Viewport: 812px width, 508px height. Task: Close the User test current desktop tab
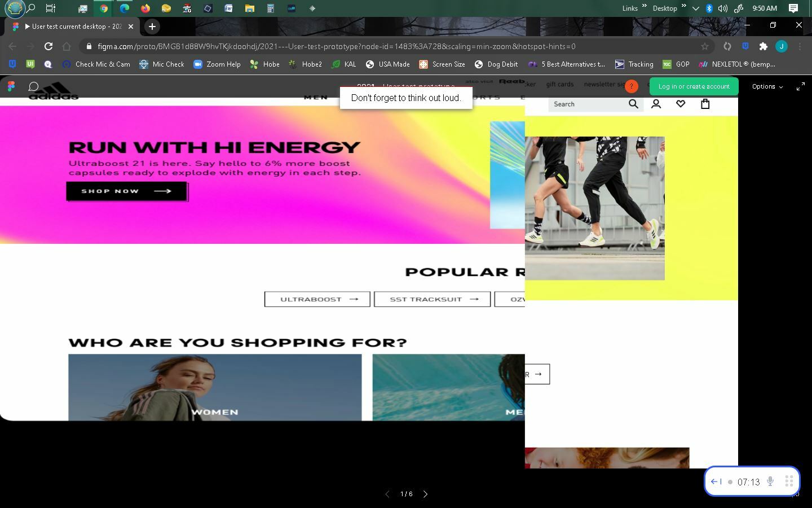point(131,27)
